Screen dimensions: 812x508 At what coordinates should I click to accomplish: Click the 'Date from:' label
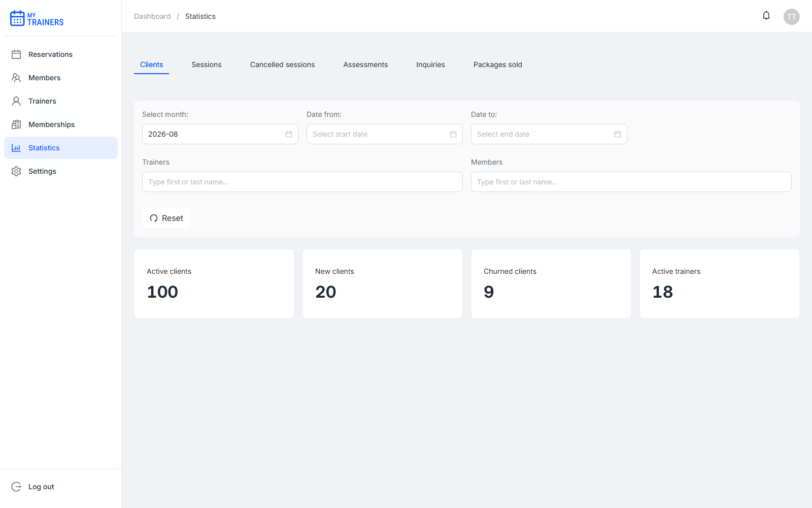324,114
